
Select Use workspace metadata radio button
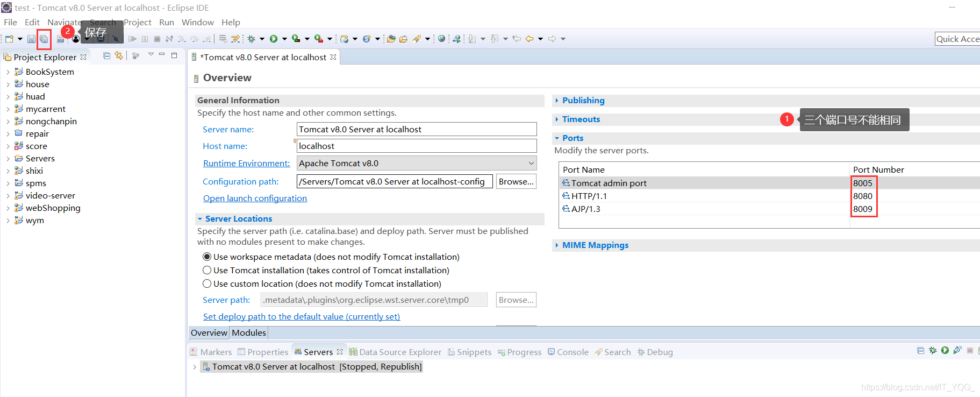(x=207, y=257)
